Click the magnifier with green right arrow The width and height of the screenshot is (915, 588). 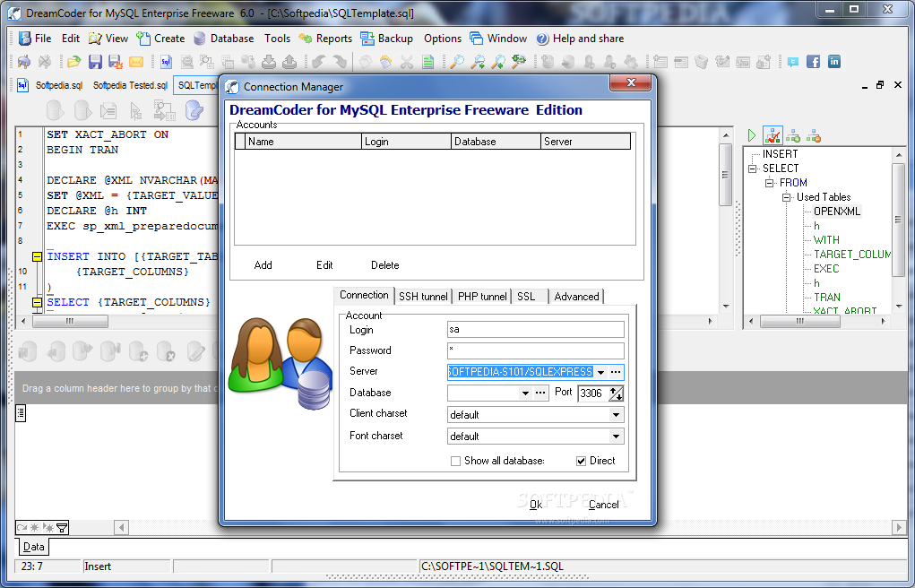click(478, 61)
